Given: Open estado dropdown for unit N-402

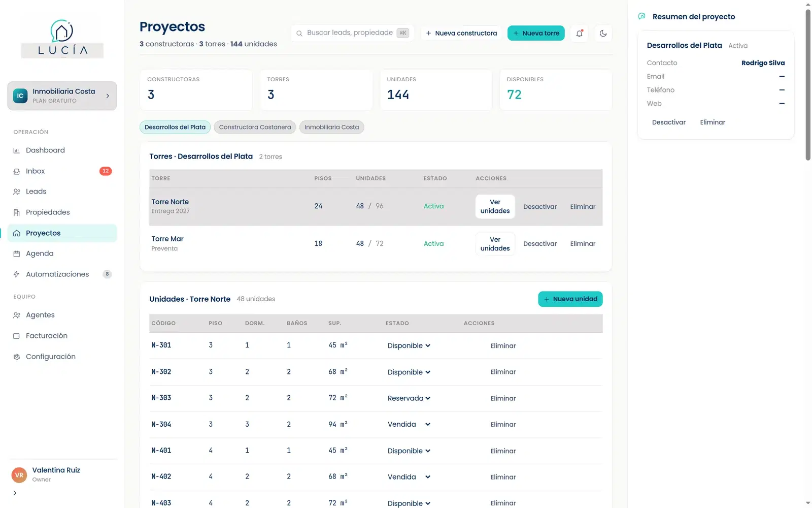Looking at the screenshot, I should (409, 477).
